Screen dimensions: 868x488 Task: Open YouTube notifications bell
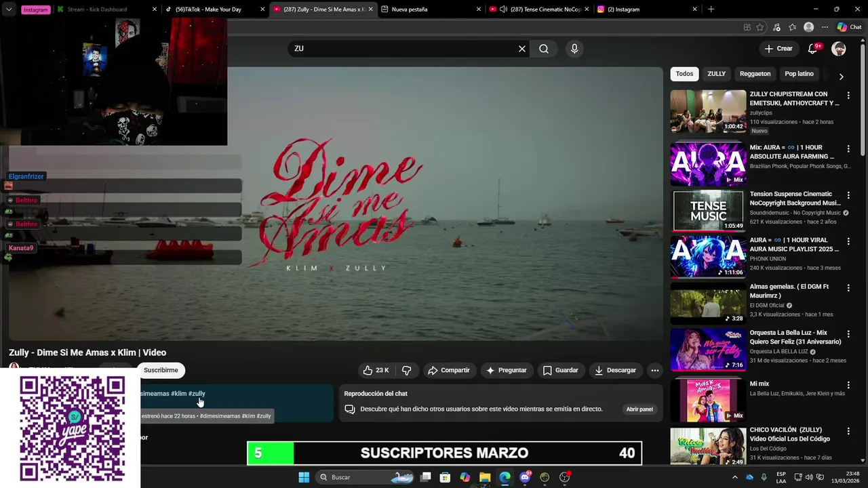pyautogui.click(x=812, y=49)
